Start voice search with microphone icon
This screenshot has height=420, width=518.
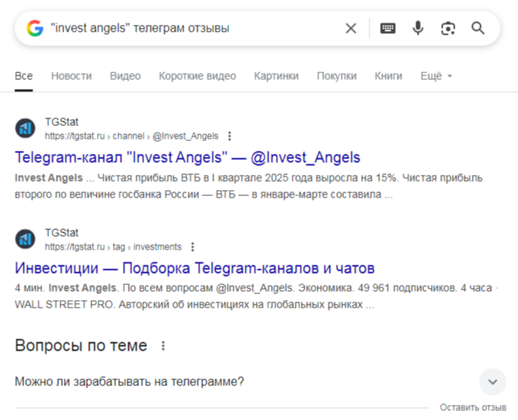418,29
